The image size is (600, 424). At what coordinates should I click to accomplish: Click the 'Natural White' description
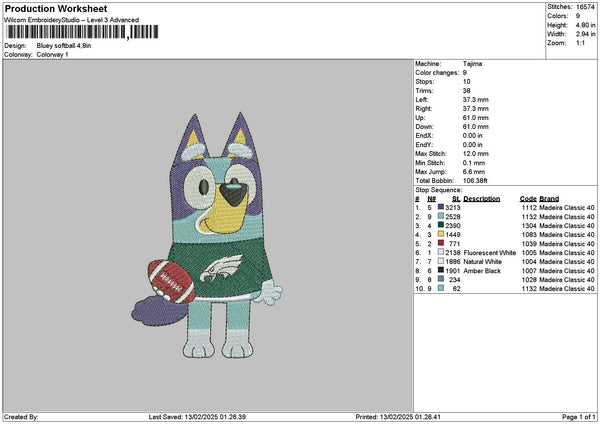point(483,261)
